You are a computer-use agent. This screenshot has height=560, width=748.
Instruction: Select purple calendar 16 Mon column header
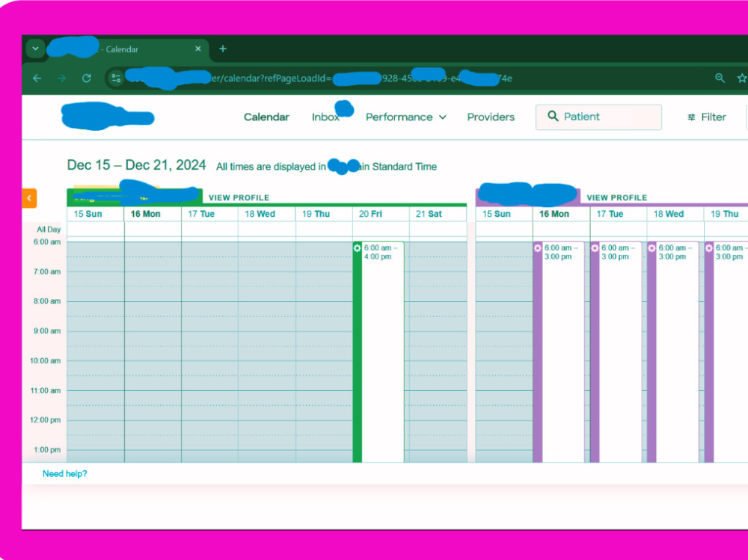pyautogui.click(x=562, y=214)
